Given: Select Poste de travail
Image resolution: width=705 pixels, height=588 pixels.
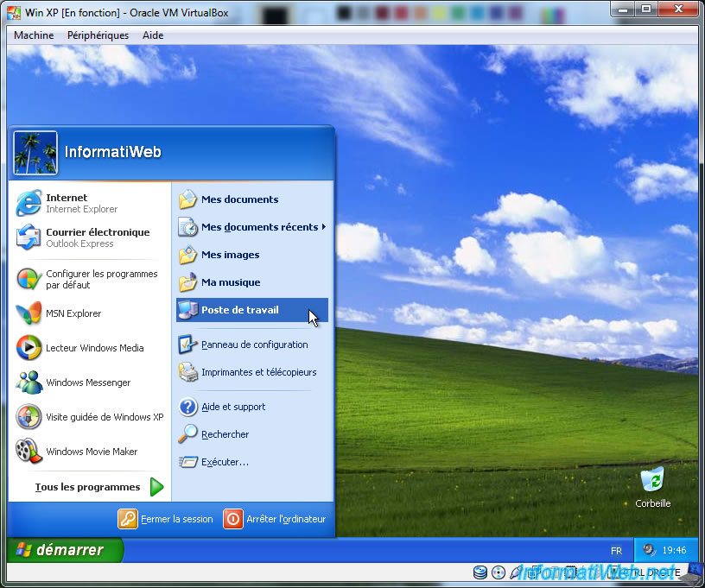Looking at the screenshot, I should point(252,310).
